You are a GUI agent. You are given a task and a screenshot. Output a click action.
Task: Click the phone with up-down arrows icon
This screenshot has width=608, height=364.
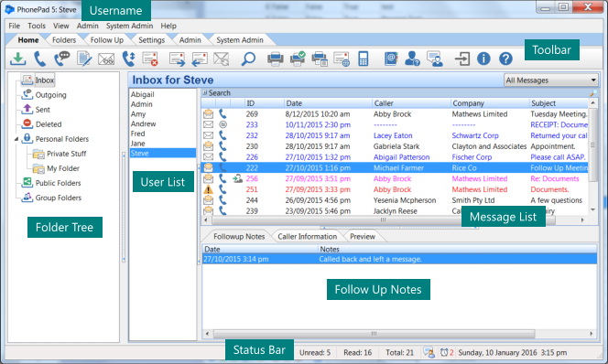coord(128,59)
